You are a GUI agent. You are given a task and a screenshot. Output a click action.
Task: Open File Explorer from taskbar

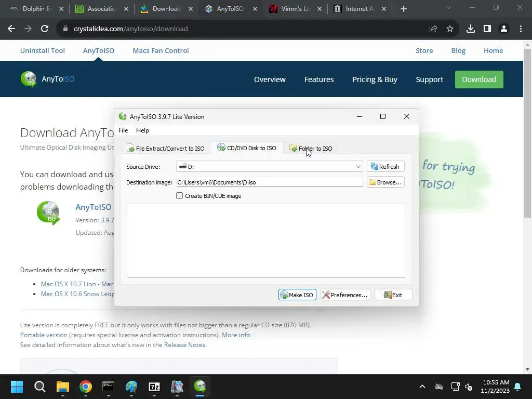coord(63,387)
